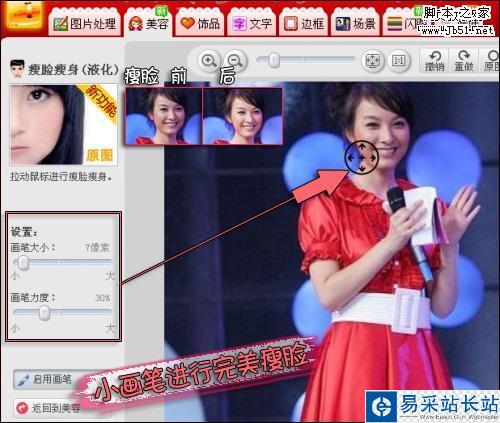This screenshot has width=500, height=423.
Task: Click the 画笔力度 slider handle
Action: tap(44, 313)
